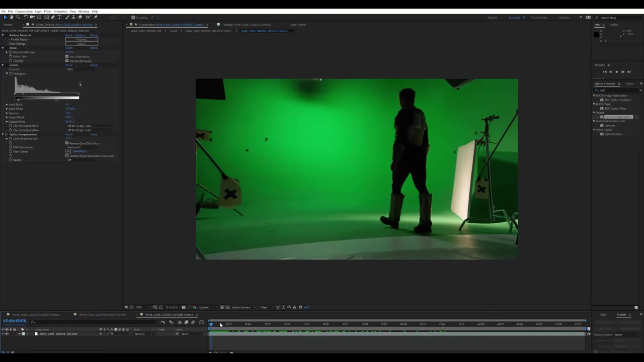This screenshot has width=644, height=362.
Task: Select the Zoom magnifier tool
Action: (x=18, y=17)
